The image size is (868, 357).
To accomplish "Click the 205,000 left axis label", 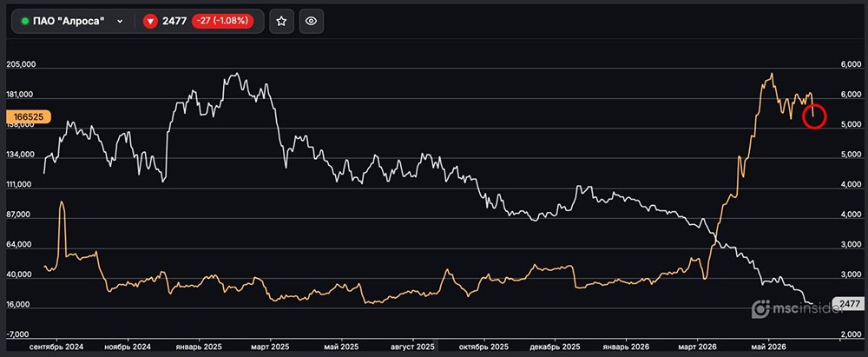I will point(21,64).
